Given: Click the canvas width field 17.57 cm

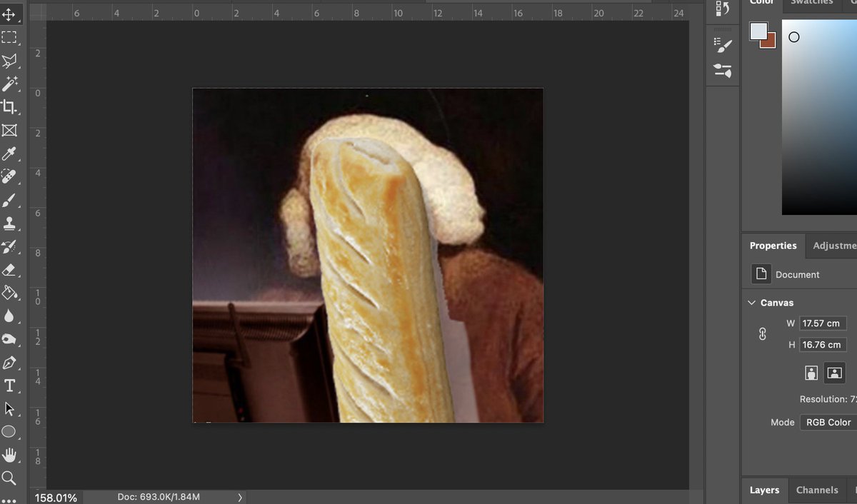Looking at the screenshot, I should [822, 323].
